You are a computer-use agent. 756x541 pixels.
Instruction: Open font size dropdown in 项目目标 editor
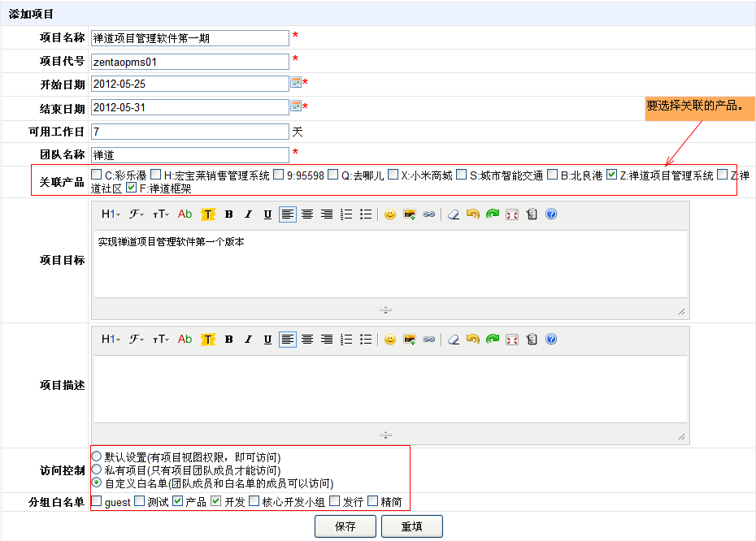[161, 214]
